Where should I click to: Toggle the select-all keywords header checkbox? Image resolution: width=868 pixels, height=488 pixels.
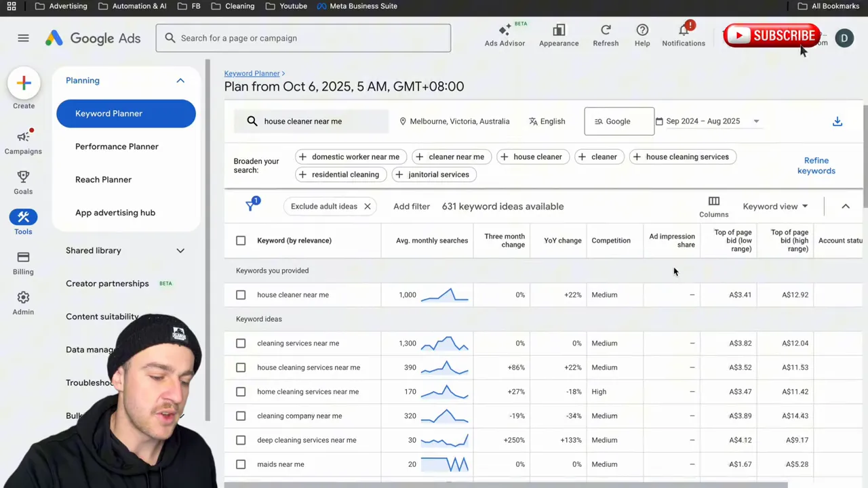coord(241,241)
